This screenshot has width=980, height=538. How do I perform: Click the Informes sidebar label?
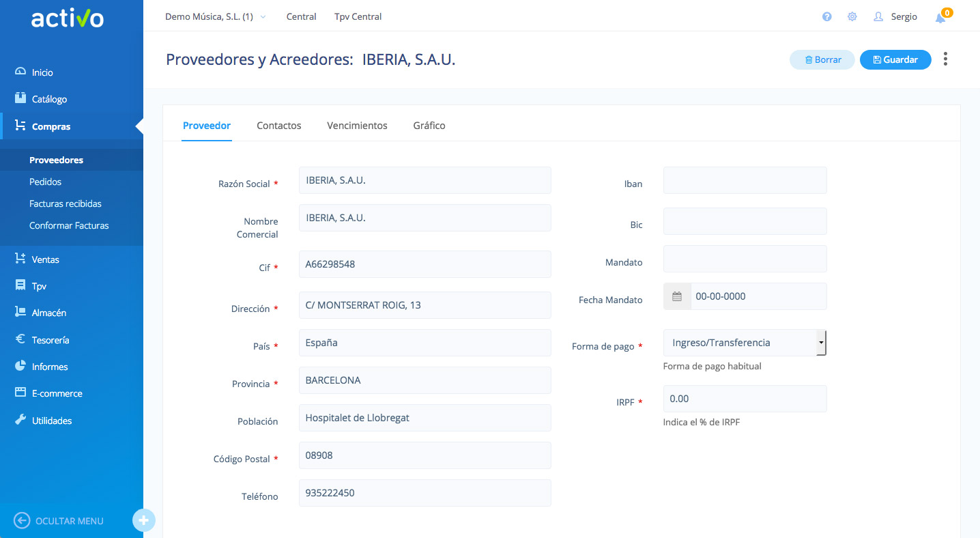tap(50, 367)
